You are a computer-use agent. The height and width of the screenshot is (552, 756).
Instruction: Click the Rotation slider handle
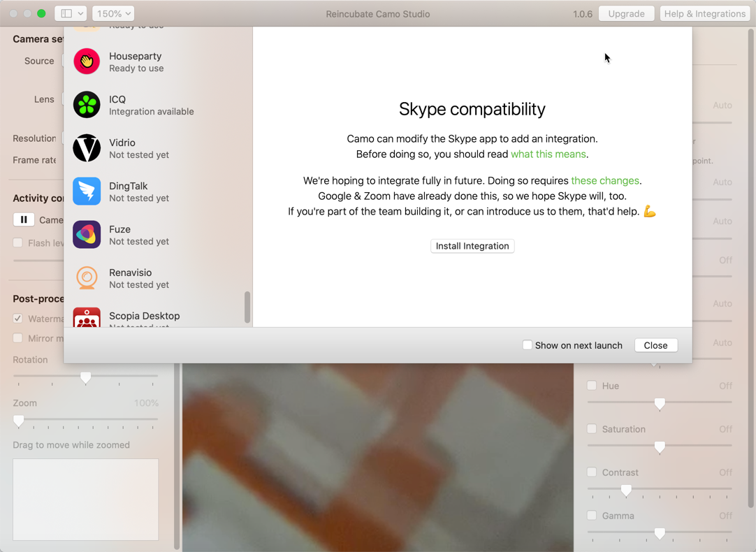coord(85,377)
